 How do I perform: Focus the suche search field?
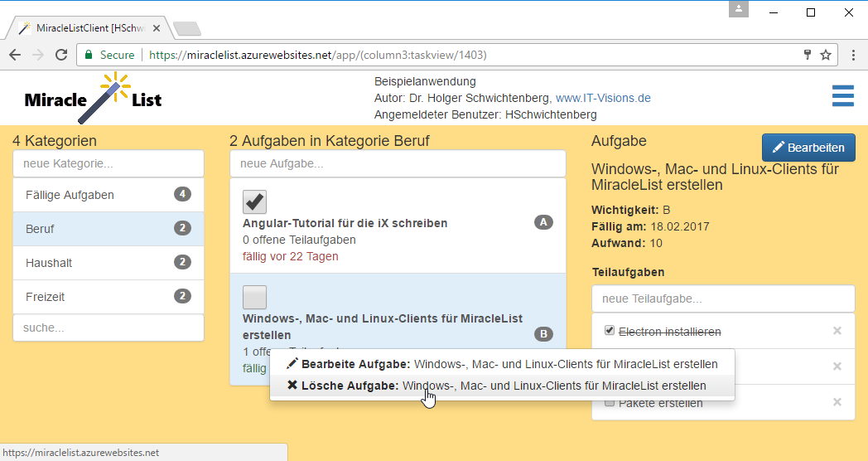(108, 328)
